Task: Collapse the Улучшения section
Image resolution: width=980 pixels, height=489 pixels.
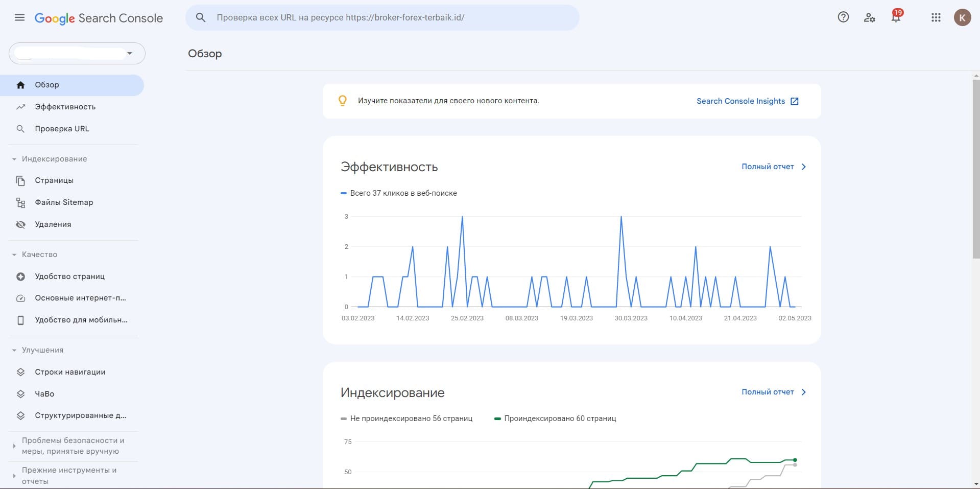Action: click(14, 350)
